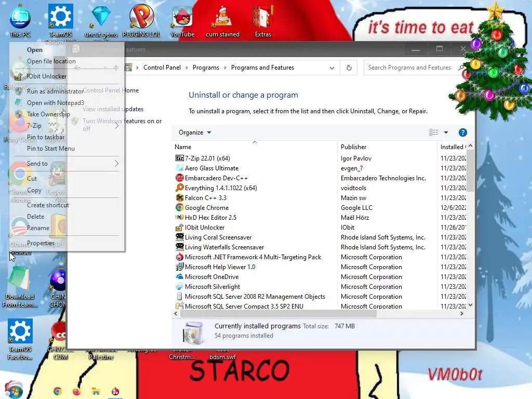Expand the 7-Zip submenu arrow

click(x=116, y=126)
